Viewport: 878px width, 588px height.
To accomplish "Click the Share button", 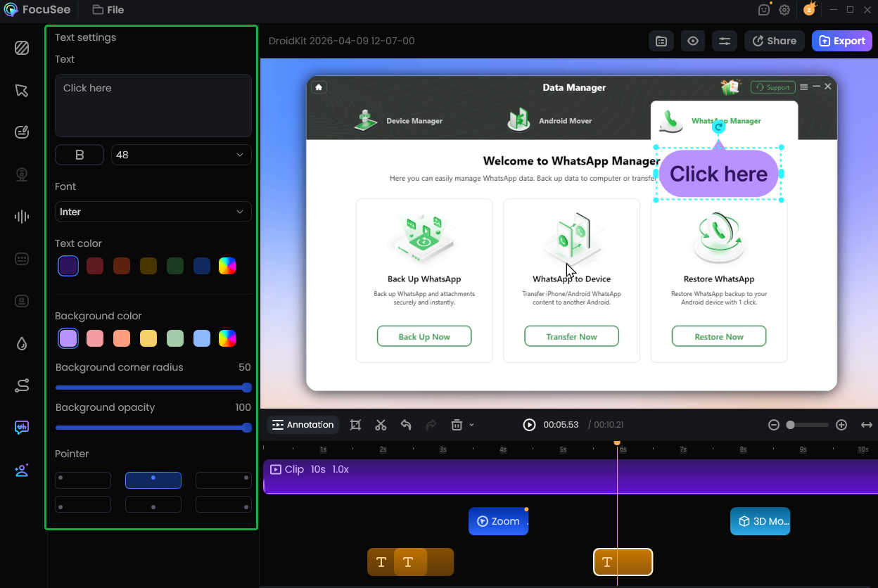I will (774, 41).
